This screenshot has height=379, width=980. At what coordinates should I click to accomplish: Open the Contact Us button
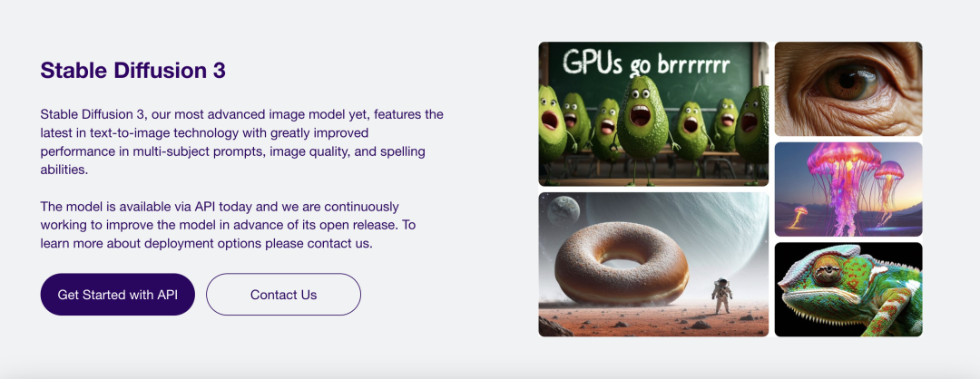pos(284,294)
